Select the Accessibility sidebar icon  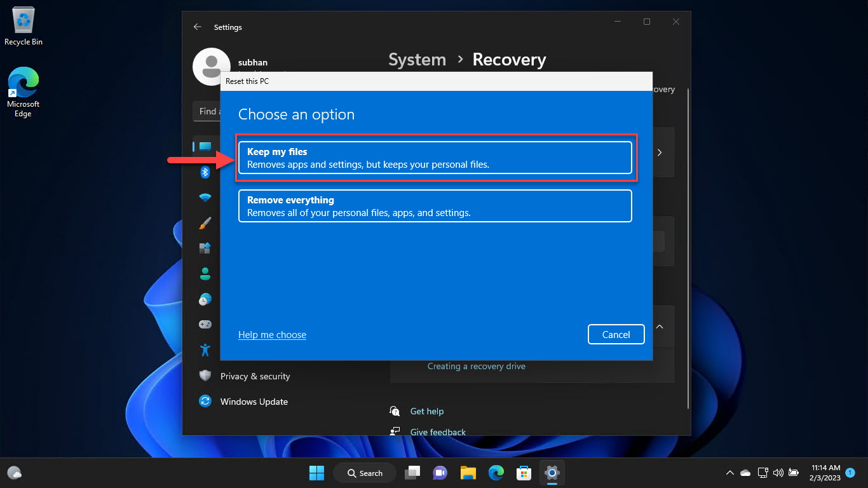coord(205,349)
